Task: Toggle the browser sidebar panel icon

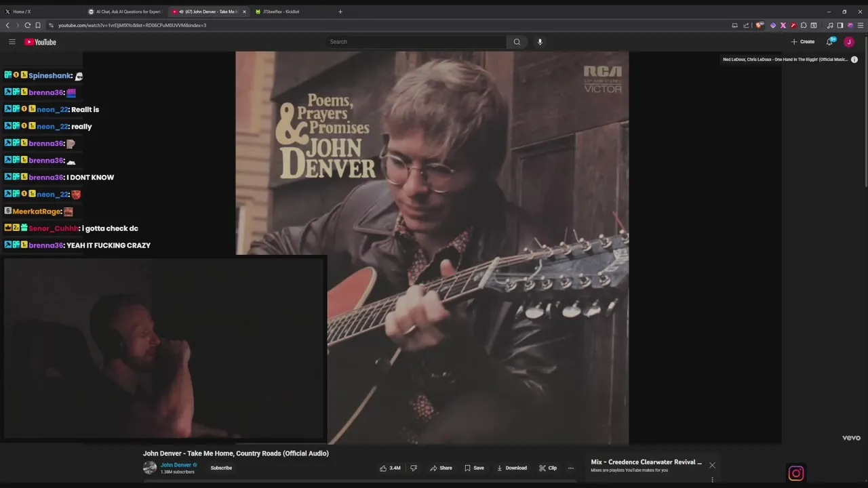Action: 840,25
